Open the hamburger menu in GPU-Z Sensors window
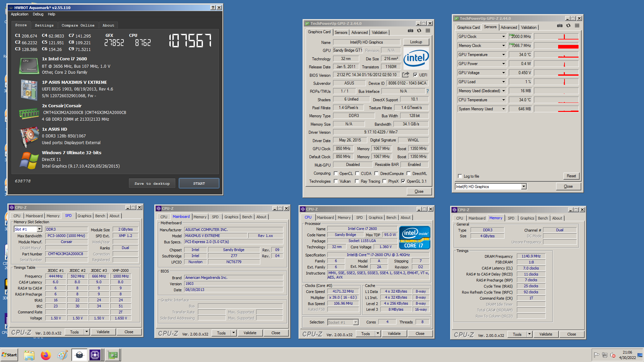The height and width of the screenshot is (362, 644). point(577,26)
